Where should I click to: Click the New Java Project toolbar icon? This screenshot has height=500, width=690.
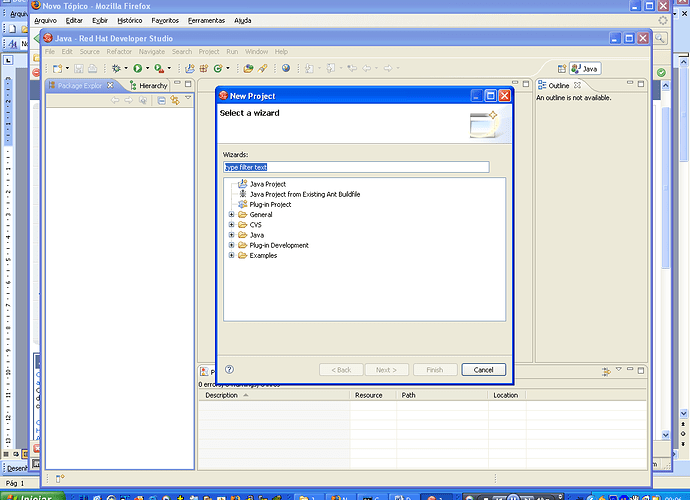tap(190, 68)
